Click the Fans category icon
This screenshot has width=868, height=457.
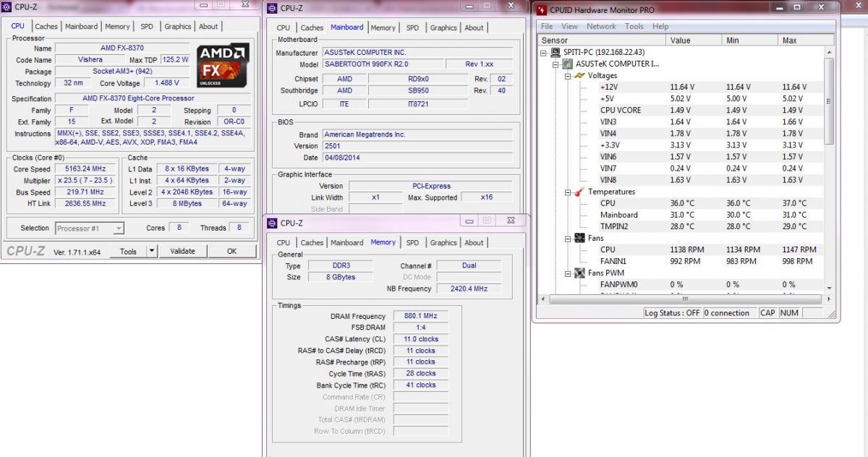pos(579,238)
